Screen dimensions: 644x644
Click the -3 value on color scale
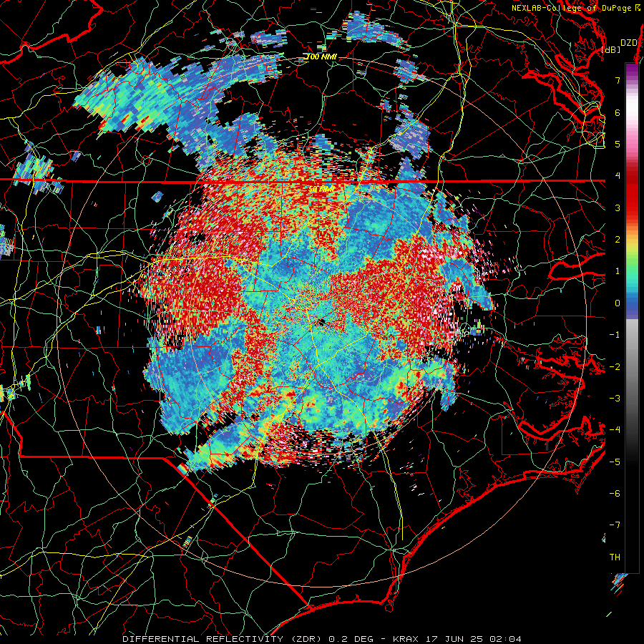click(615, 398)
